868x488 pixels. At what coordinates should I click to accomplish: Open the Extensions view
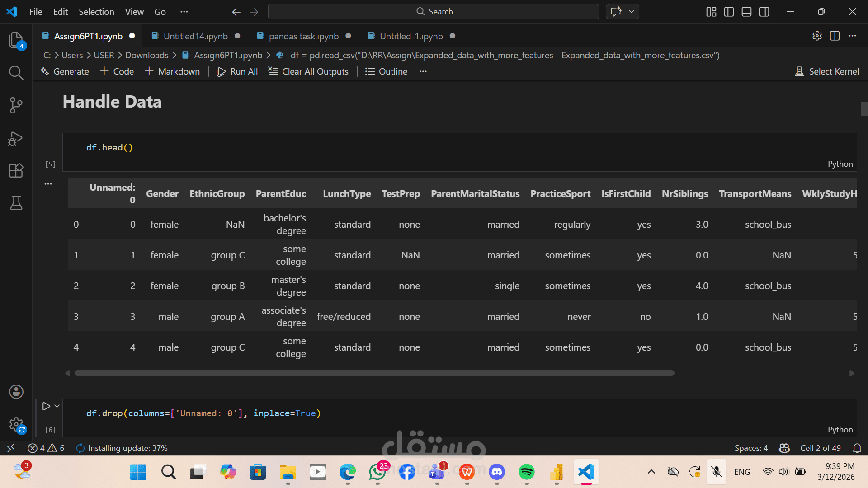16,171
